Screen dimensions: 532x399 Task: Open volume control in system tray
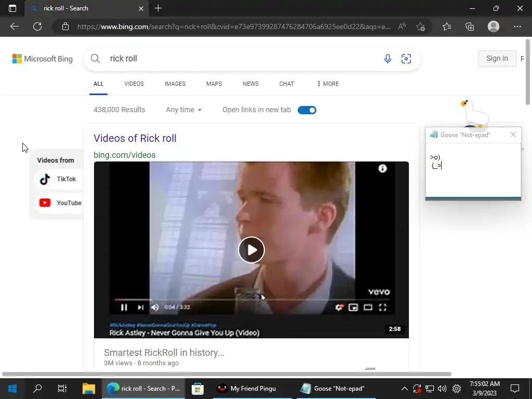[x=442, y=389]
